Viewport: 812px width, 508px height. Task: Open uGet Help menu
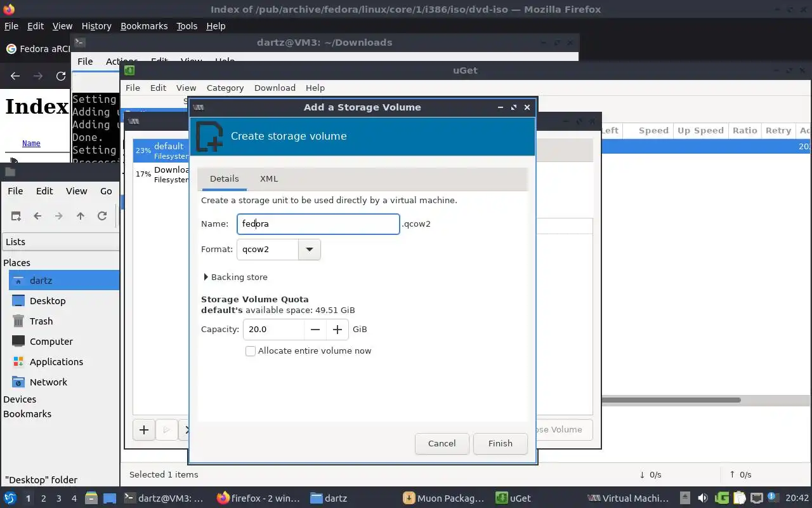point(315,88)
